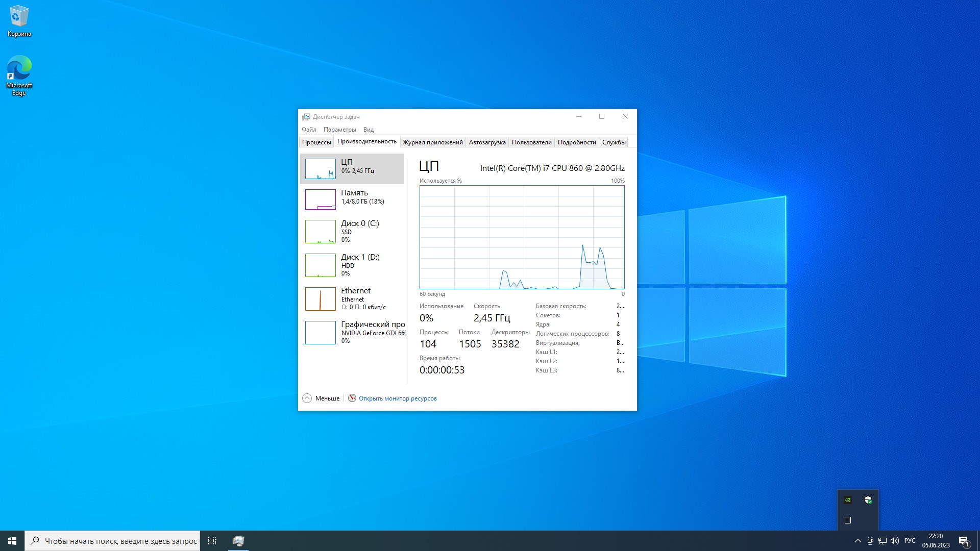Click Открыть монитор ресурсов link
Viewport: 980px width, 551px height.
point(398,398)
